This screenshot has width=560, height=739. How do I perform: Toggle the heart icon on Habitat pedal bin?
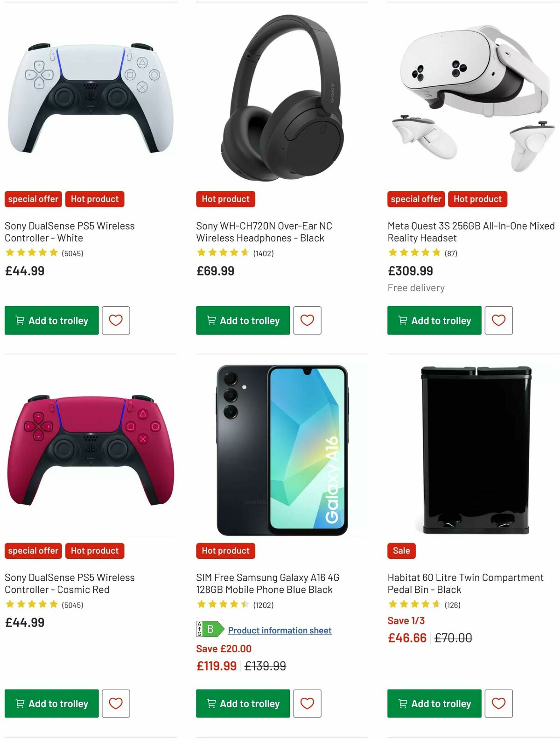coord(499,704)
